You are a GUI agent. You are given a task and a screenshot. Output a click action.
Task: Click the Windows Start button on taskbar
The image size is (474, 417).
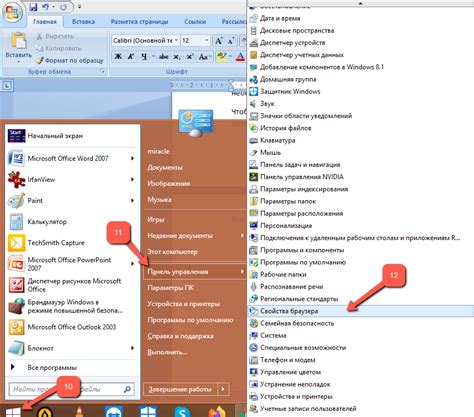13,412
